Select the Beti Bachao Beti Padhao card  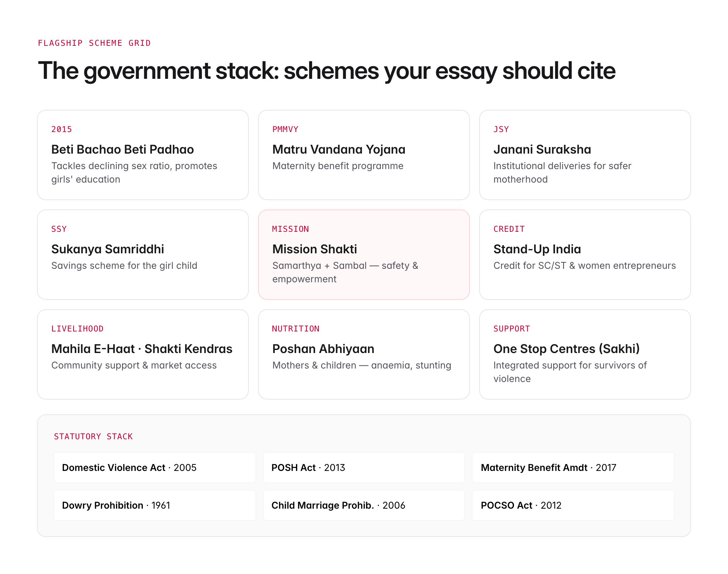[143, 155]
